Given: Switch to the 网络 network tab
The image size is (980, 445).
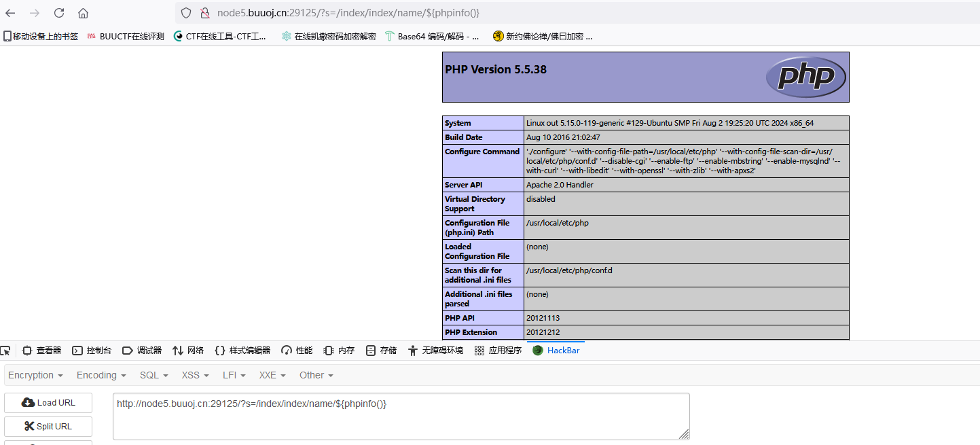Looking at the screenshot, I should pos(188,351).
